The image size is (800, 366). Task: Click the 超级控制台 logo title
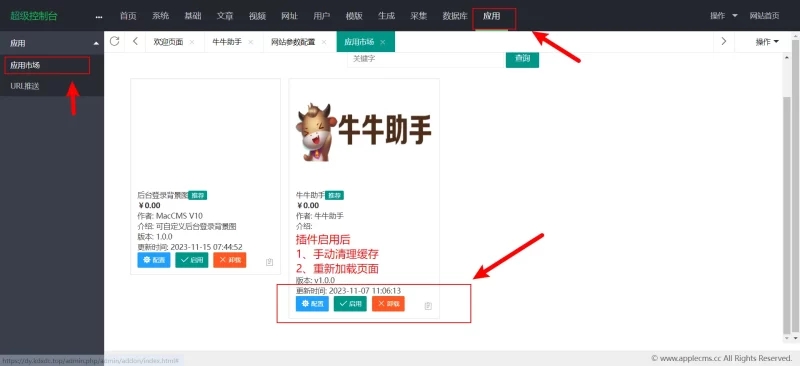[34, 16]
